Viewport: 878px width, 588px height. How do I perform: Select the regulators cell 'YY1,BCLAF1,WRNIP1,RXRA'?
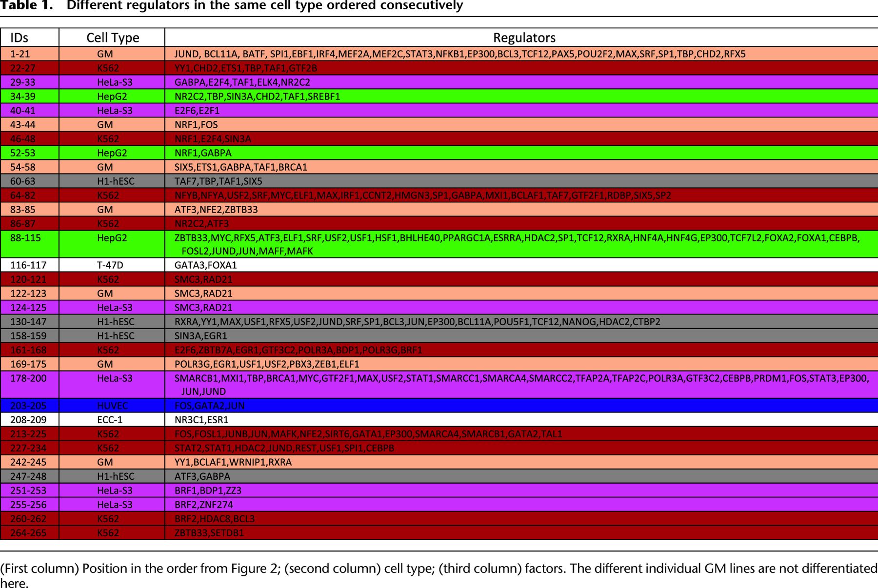point(233,462)
